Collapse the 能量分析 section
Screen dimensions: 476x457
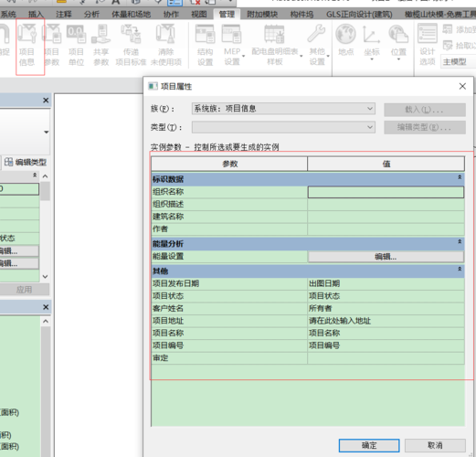point(460,241)
